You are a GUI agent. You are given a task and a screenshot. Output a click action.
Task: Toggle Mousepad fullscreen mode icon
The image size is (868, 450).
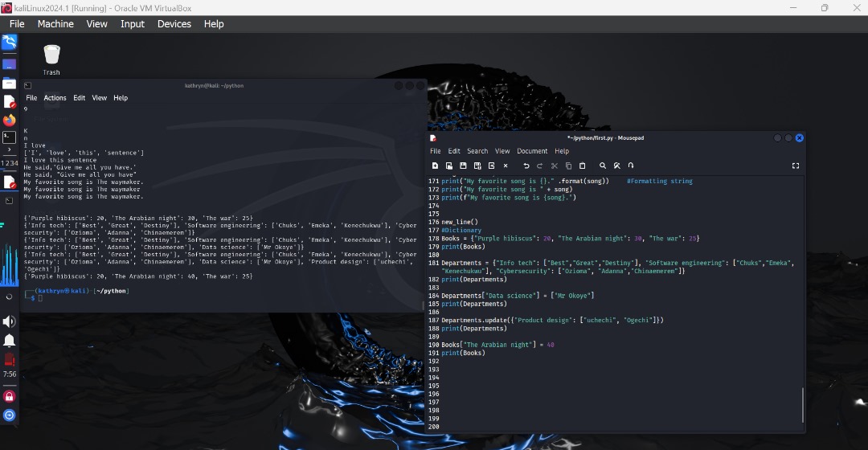[x=796, y=166]
